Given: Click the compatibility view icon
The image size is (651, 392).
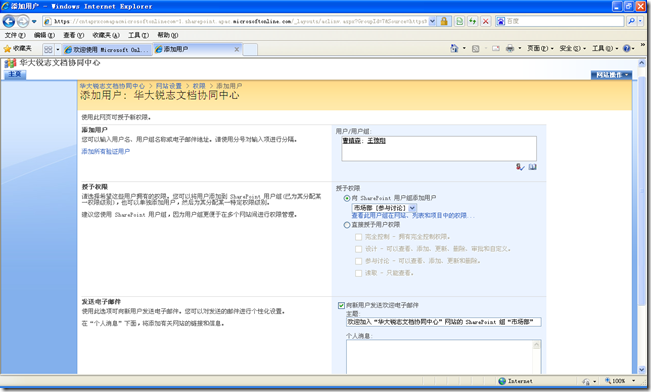Looking at the screenshot, I should pos(460,21).
